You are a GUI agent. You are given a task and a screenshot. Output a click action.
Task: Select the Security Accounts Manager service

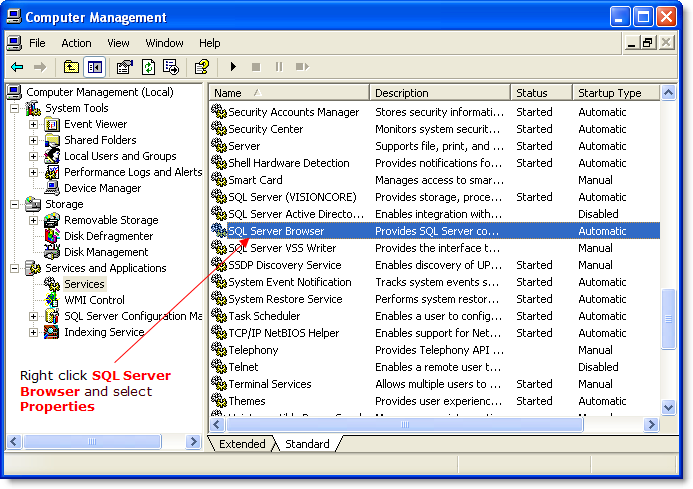(293, 112)
